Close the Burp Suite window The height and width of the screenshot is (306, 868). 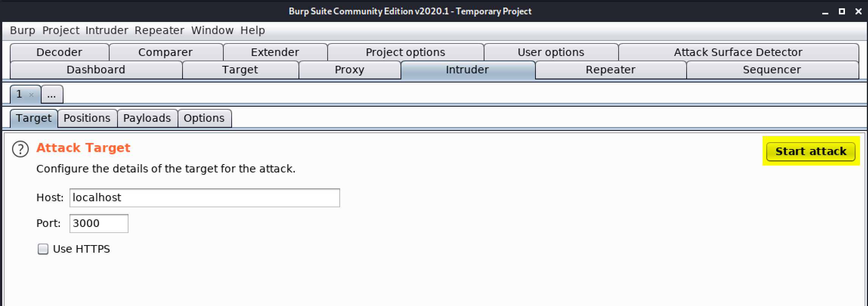pyautogui.click(x=858, y=11)
